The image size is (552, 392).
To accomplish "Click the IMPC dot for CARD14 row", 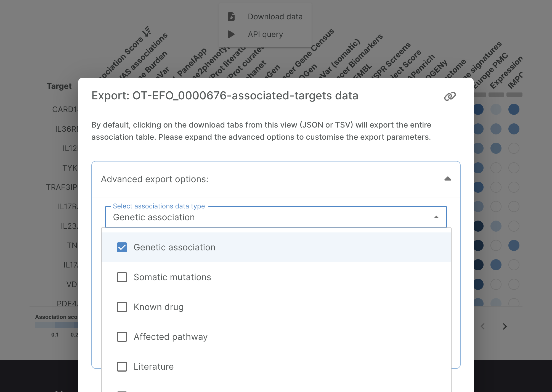I will 514,109.
